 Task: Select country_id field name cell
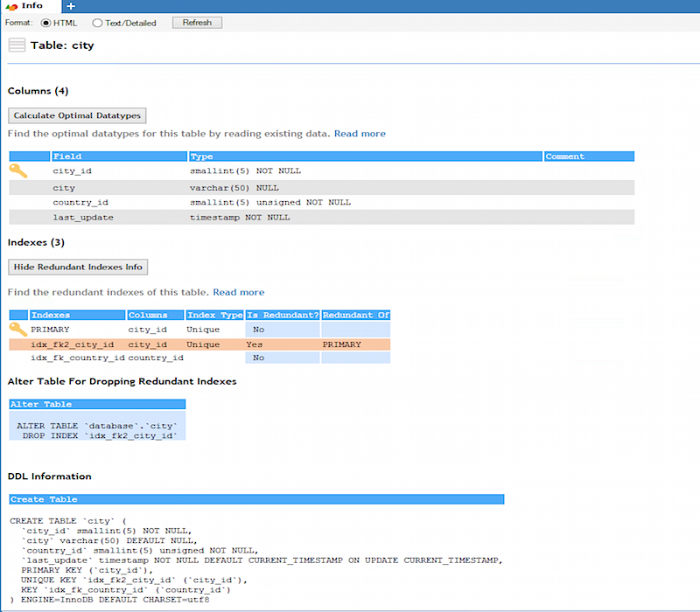pyautogui.click(x=80, y=203)
